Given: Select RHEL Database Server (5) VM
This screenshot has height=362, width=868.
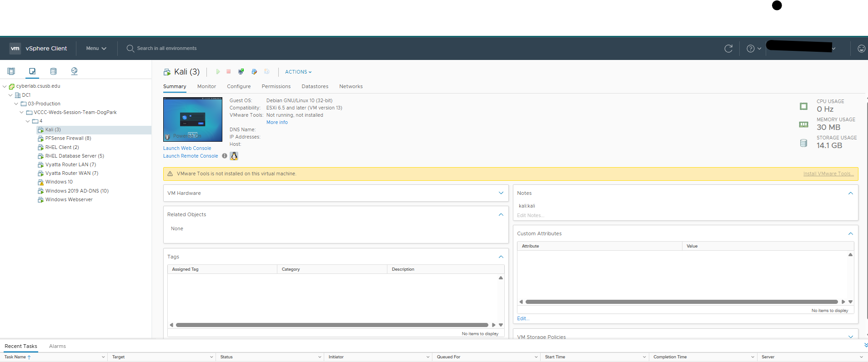Looking at the screenshot, I should pyautogui.click(x=75, y=156).
